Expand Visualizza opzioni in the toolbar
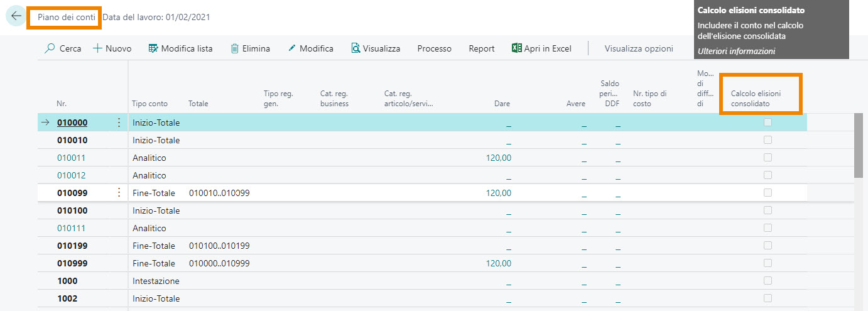 click(638, 48)
